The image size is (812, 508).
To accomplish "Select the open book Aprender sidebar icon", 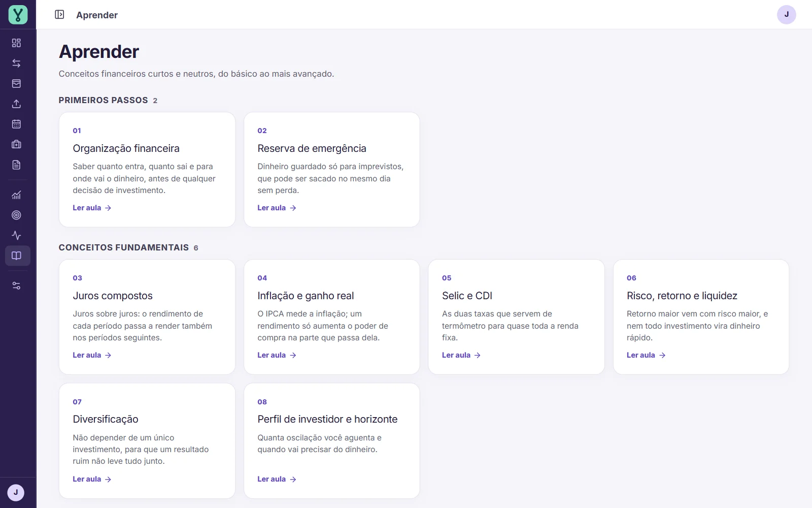I will tap(17, 256).
